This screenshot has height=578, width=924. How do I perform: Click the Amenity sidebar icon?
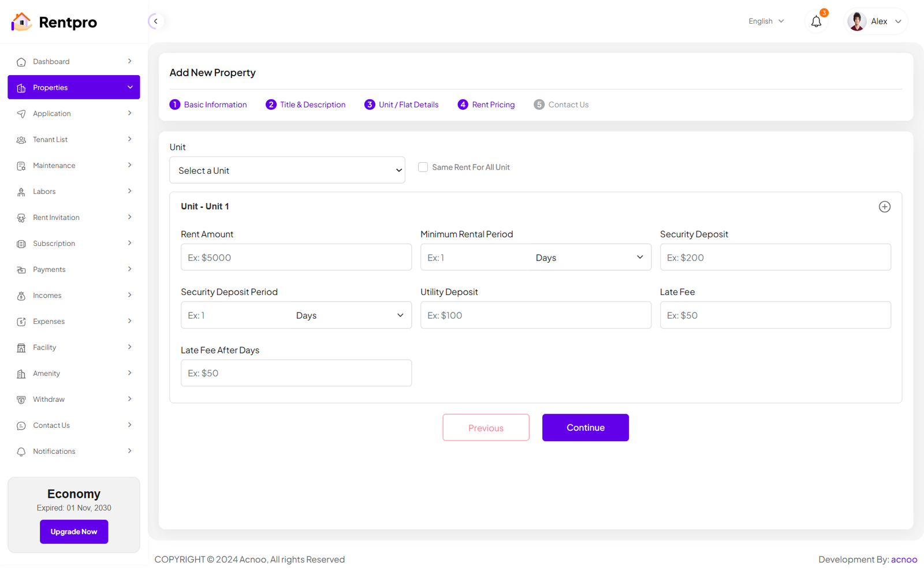(21, 374)
